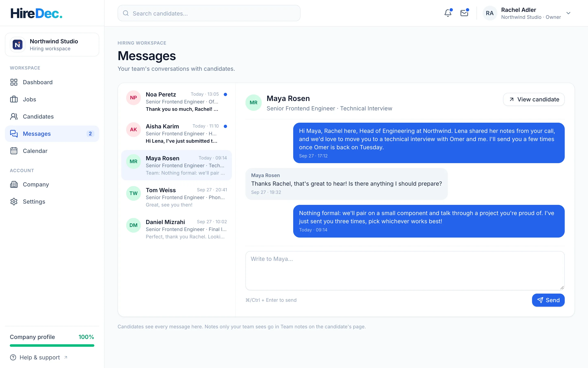Open the Tom Weiss conversation
This screenshot has width=588, height=368.
pos(177,197)
